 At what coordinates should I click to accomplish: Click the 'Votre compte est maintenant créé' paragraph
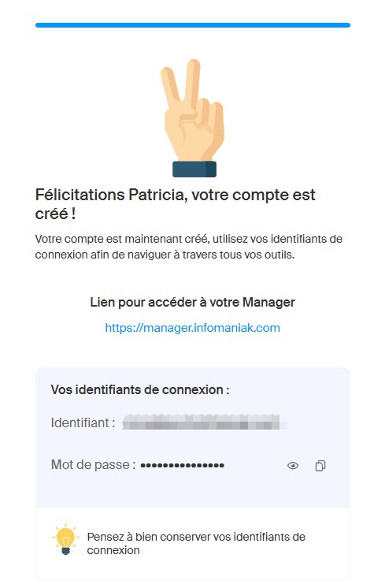pyautogui.click(x=188, y=247)
